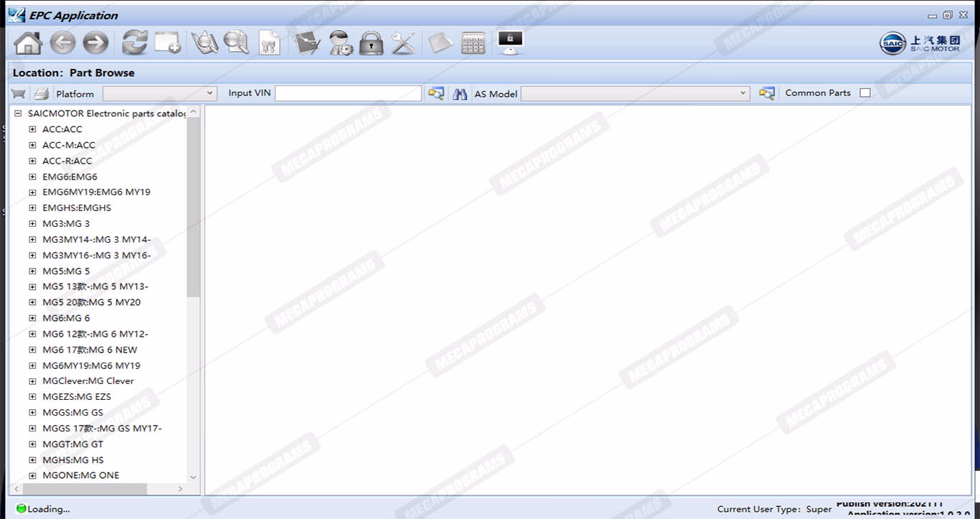Expand the ACC:ACC tree node
Viewport: 980px width, 519px height.
tap(32, 129)
